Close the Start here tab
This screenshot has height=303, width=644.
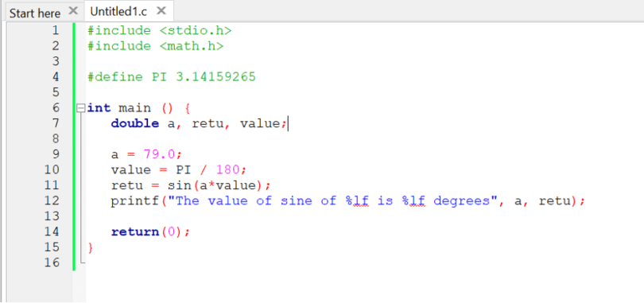73,10
